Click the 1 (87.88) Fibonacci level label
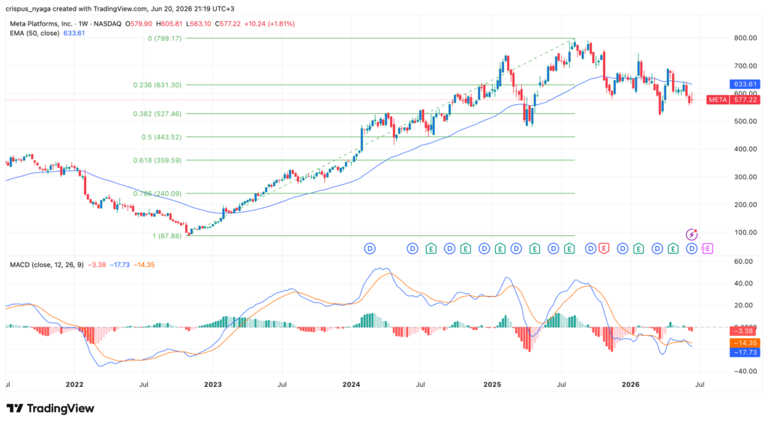768x425 pixels. 167,236
